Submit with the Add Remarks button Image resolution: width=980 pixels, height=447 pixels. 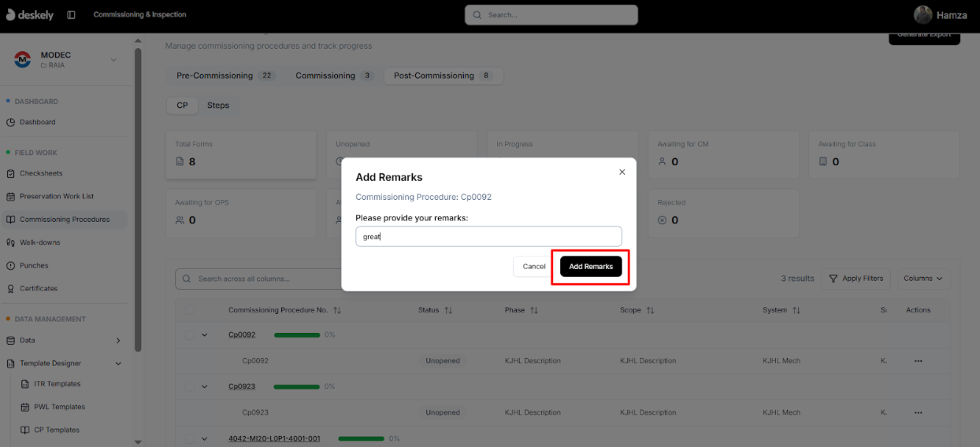pyautogui.click(x=591, y=267)
